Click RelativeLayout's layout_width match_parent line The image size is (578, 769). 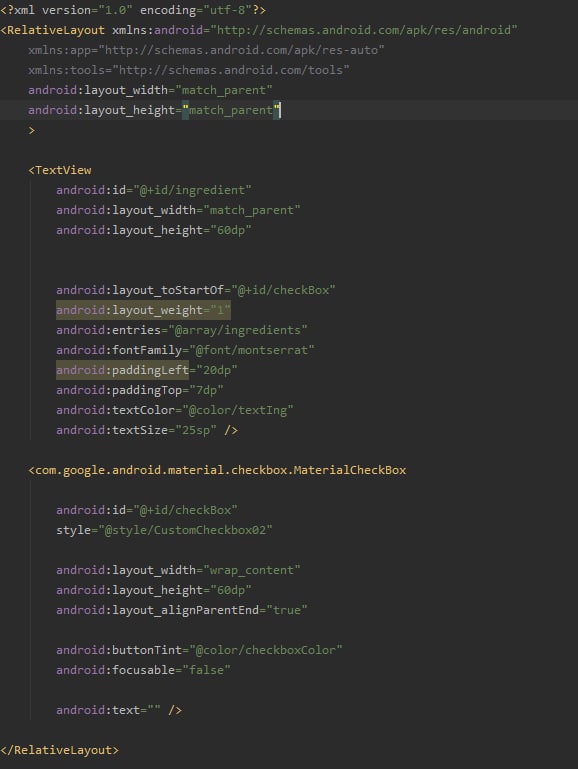click(150, 90)
